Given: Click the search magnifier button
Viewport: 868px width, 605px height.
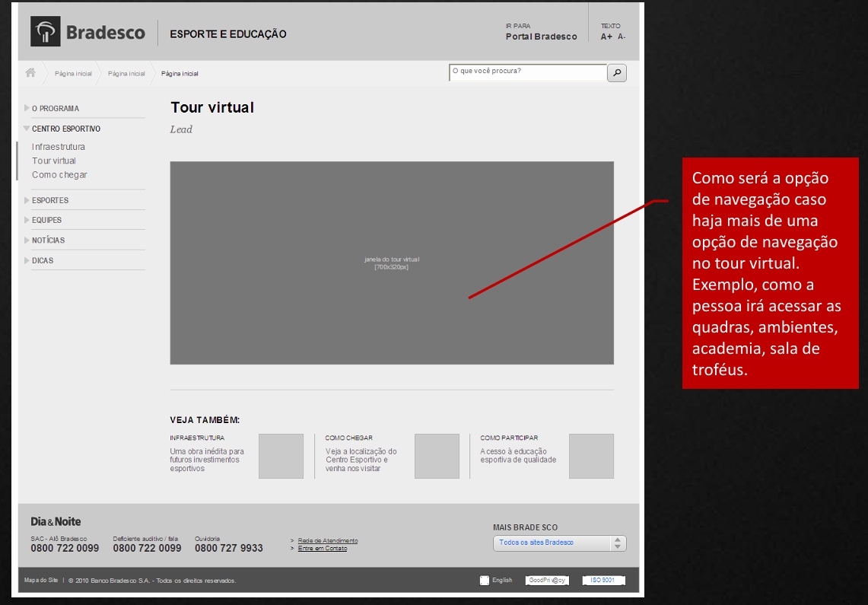Looking at the screenshot, I should 617,72.
